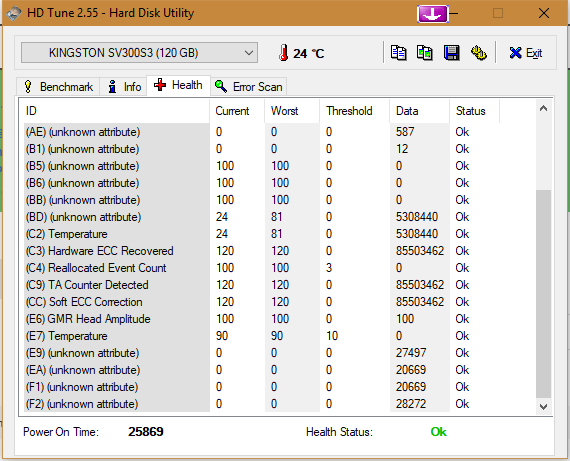This screenshot has height=461, width=570.
Task: Click the green Health Status Ok value
Action: [438, 432]
